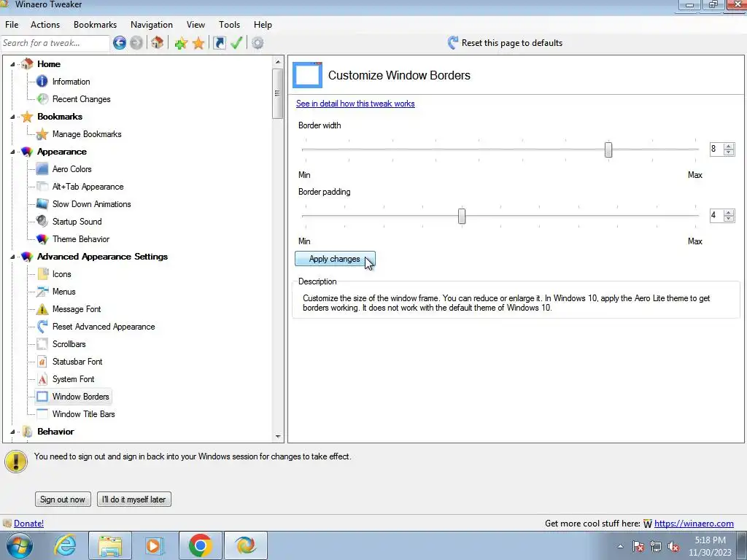Viewport: 747px width, 560px height.
Task: Click the Border width slider thumb
Action: (608, 149)
